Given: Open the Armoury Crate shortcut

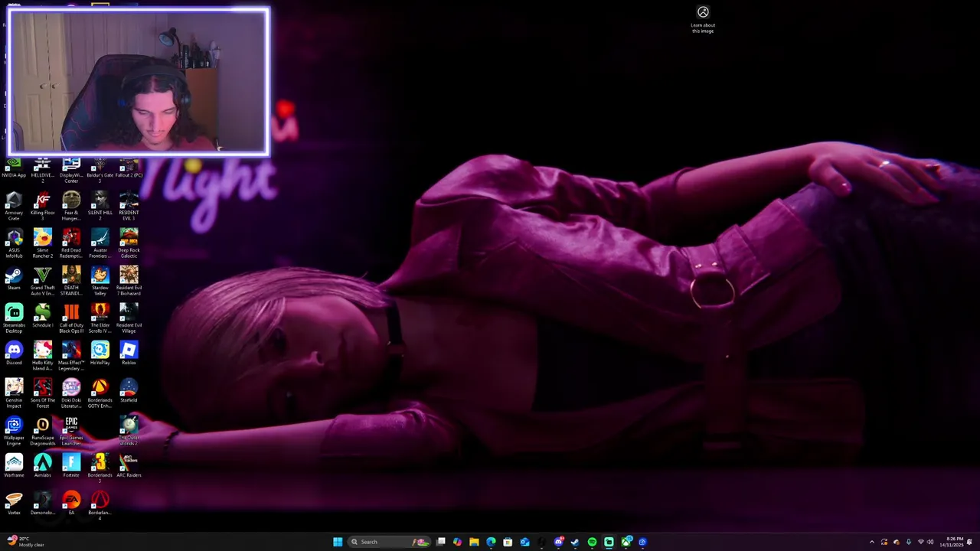Looking at the screenshot, I should (x=14, y=206).
